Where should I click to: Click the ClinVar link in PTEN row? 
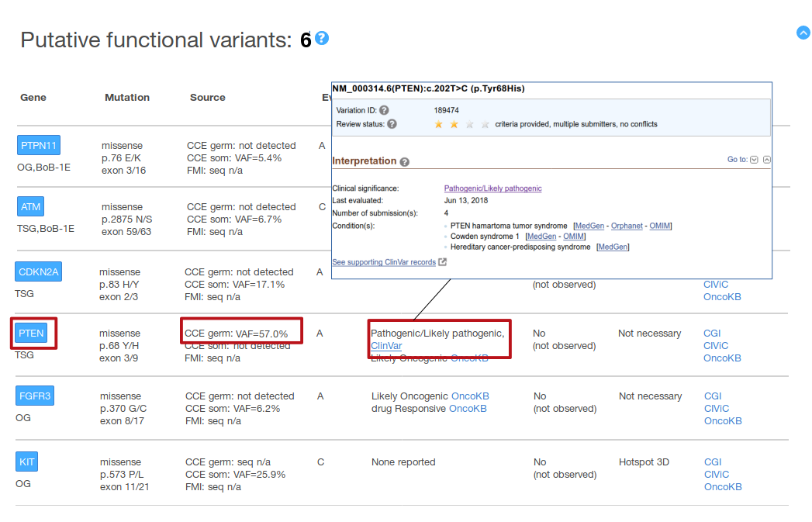[386, 346]
